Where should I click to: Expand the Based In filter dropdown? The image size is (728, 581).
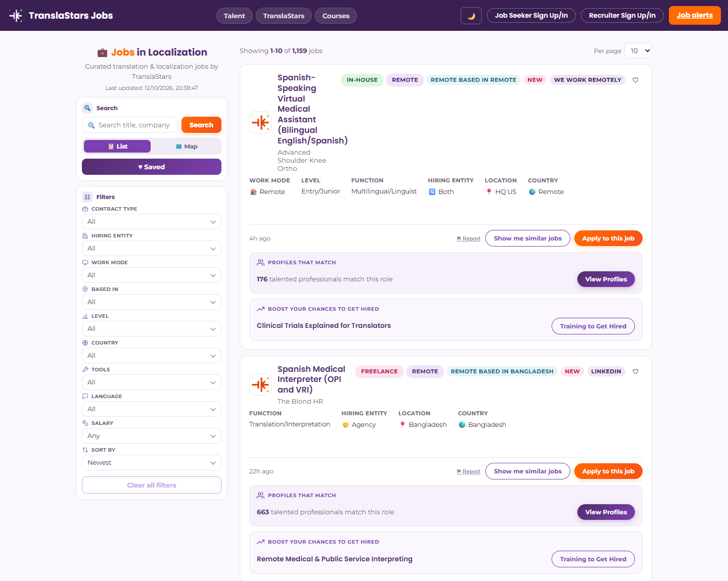[152, 302]
